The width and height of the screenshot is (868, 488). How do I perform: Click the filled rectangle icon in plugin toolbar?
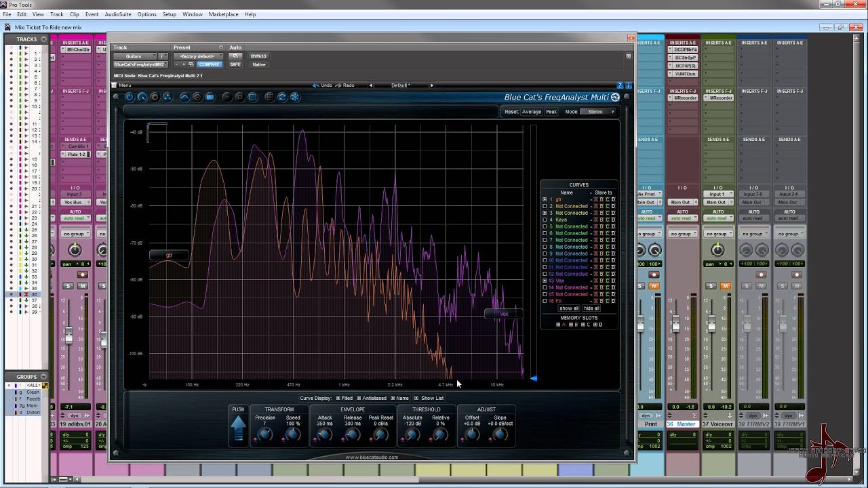pyautogui.click(x=210, y=98)
